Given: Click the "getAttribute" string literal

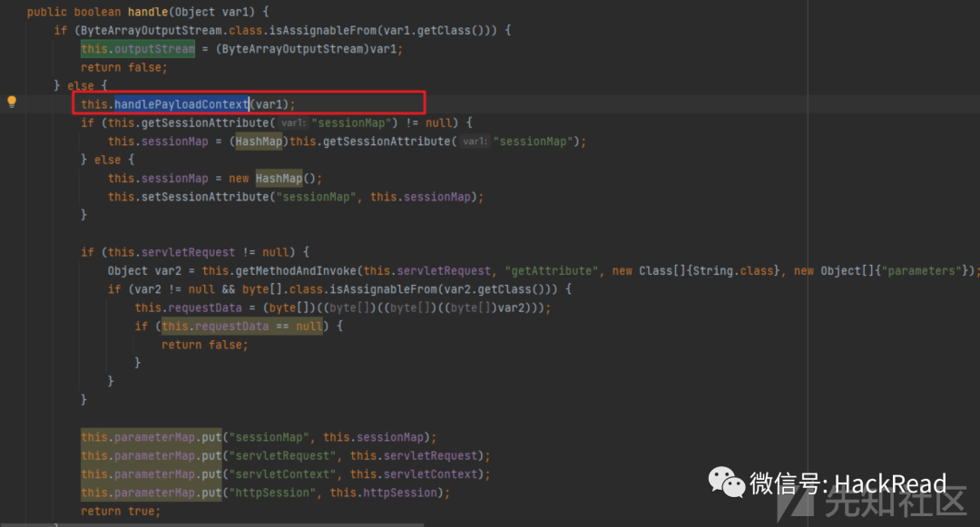Looking at the screenshot, I should point(552,271).
